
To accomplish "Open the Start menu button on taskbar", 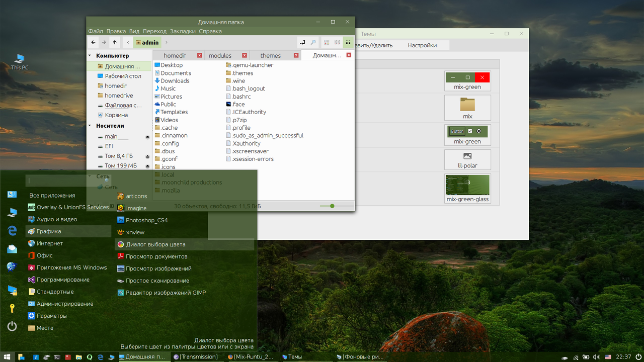I will coord(7,357).
